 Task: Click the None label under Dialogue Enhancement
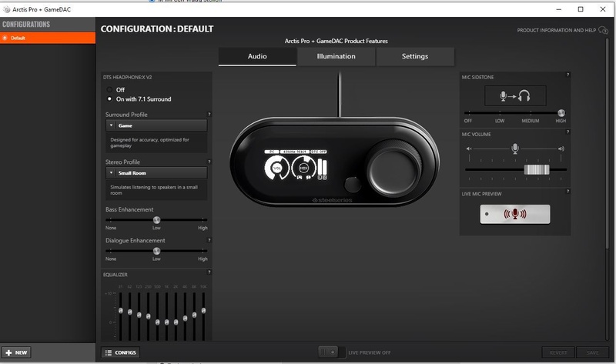point(111,259)
